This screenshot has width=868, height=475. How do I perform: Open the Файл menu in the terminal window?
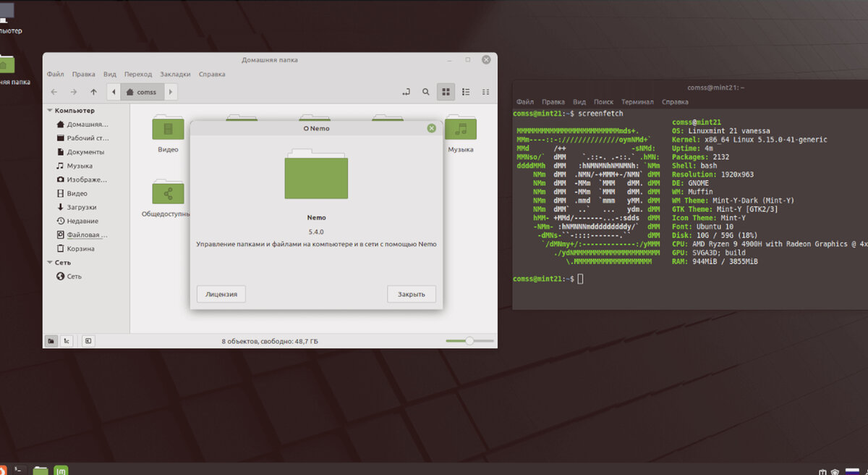525,102
